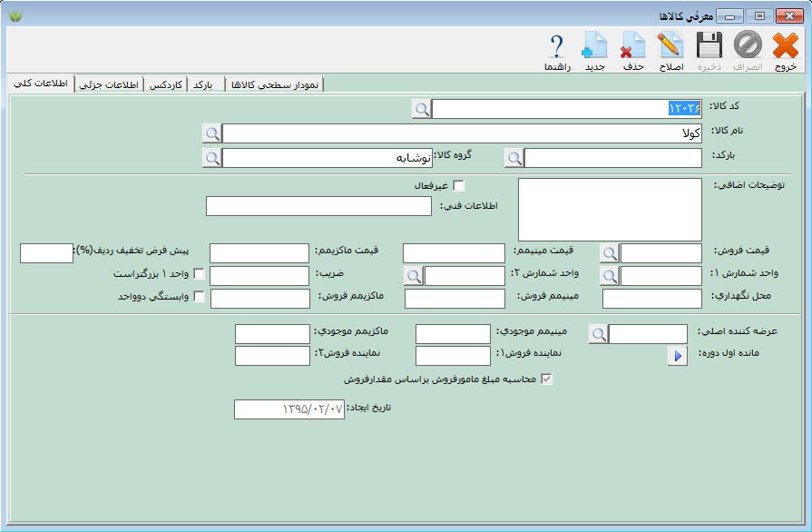Click the magnifier icon beside نام کالا field
The image size is (812, 532).
(x=211, y=133)
